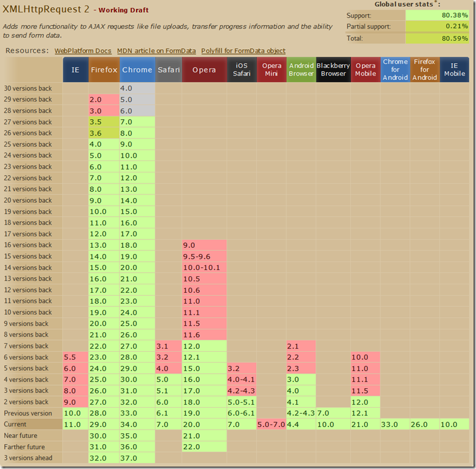This screenshot has height=469, width=476.
Task: Click the Chrome 37.0 cell
Action: tap(137, 458)
